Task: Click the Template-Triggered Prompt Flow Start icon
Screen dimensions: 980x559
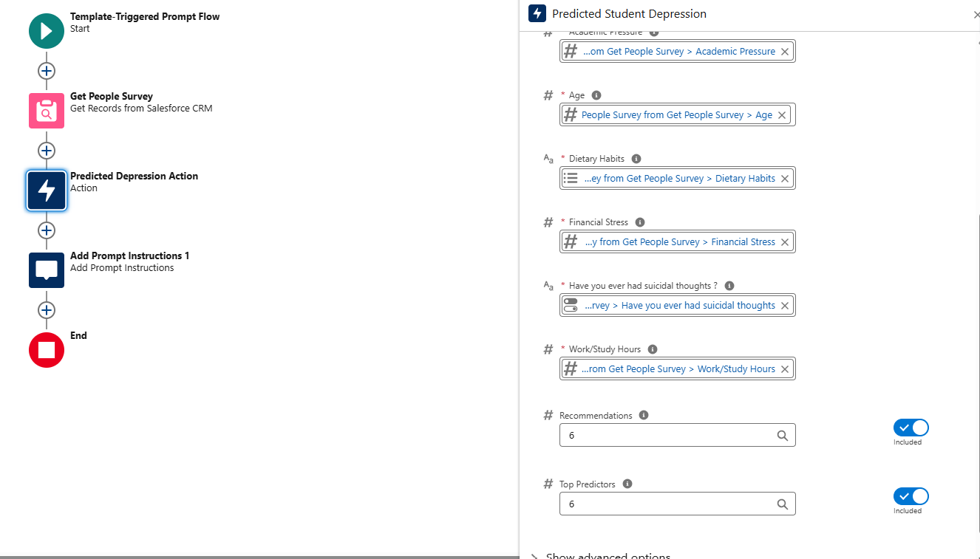Action: (47, 31)
